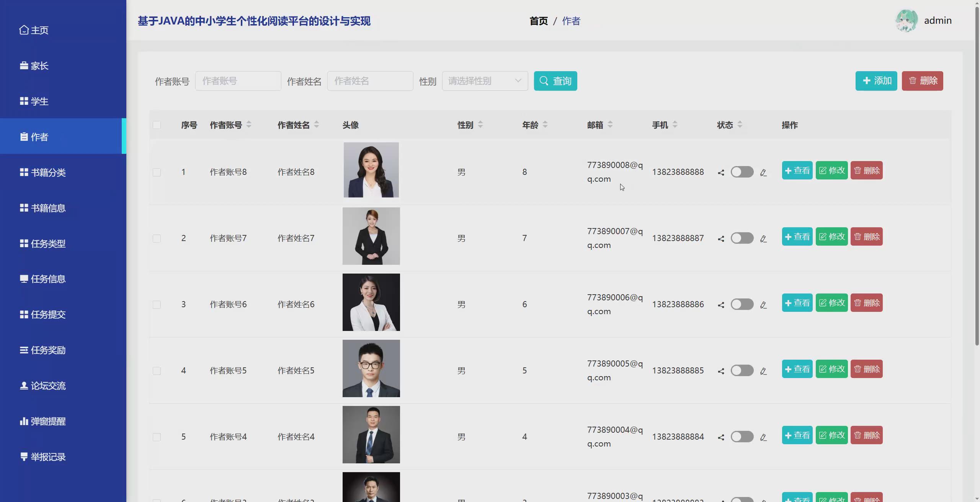Open 书籍信息 in sidebar menu

click(48, 208)
